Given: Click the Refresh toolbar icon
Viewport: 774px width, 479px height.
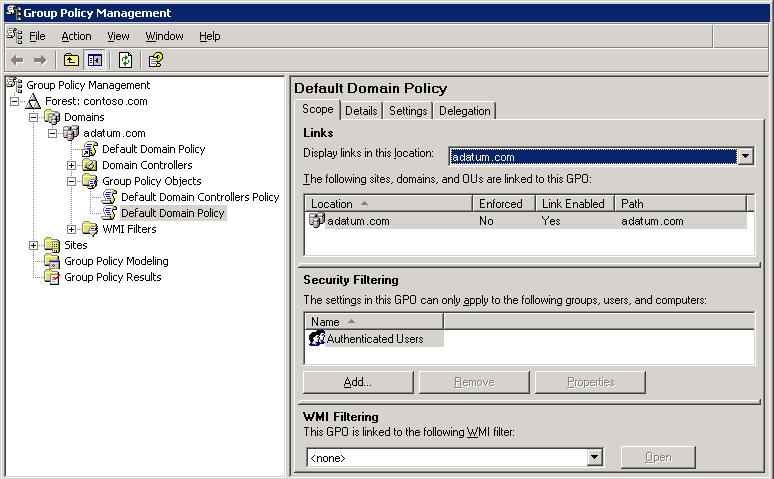Looking at the screenshot, I should click(125, 60).
